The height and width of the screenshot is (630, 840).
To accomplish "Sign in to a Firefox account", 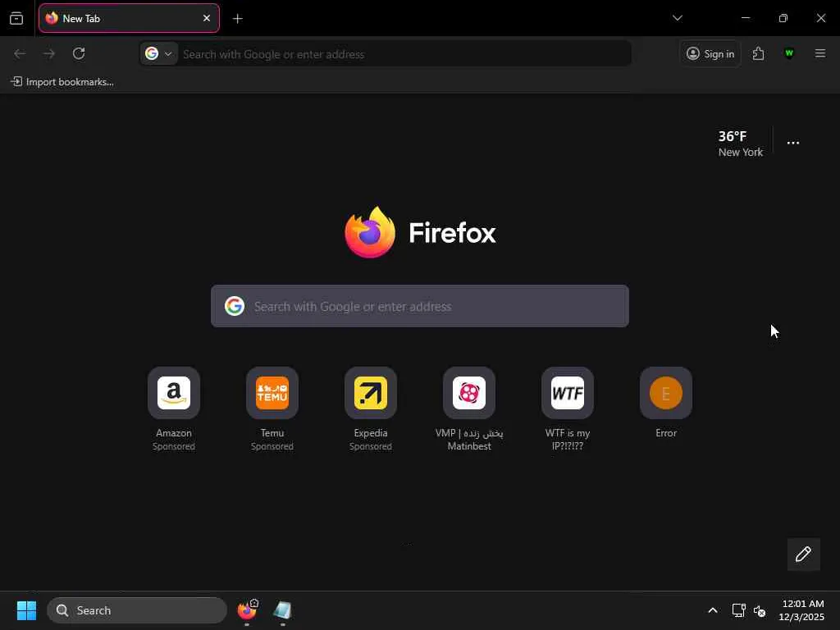I will coord(710,53).
